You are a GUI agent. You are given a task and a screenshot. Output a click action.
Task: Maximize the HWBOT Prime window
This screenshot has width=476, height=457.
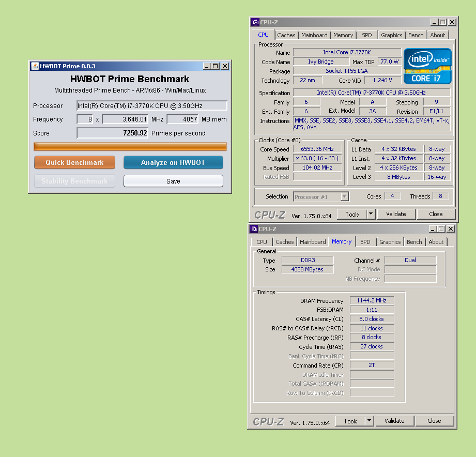tap(216, 66)
